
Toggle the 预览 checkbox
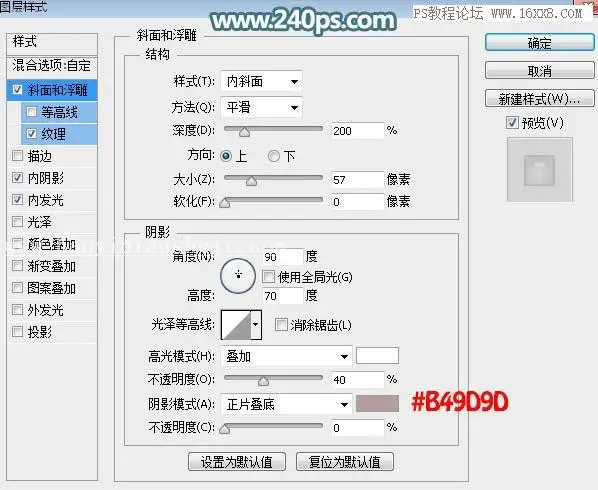click(x=512, y=123)
